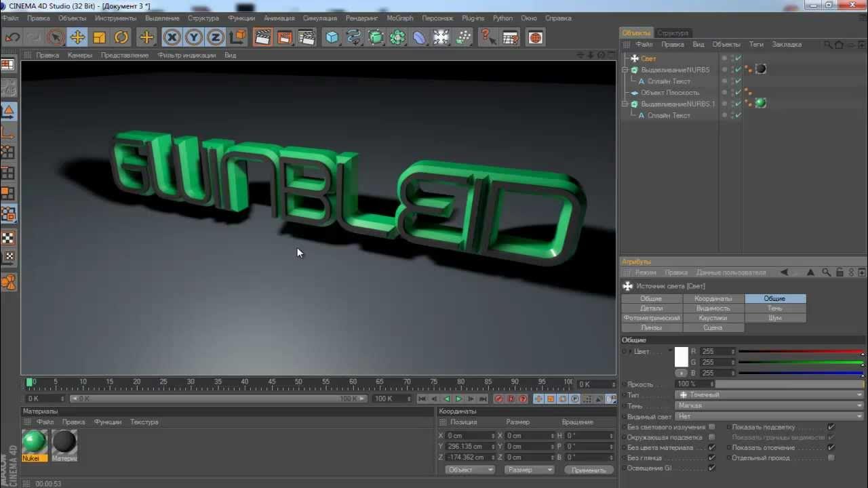Open the attributes search magnifier icon

click(826, 272)
